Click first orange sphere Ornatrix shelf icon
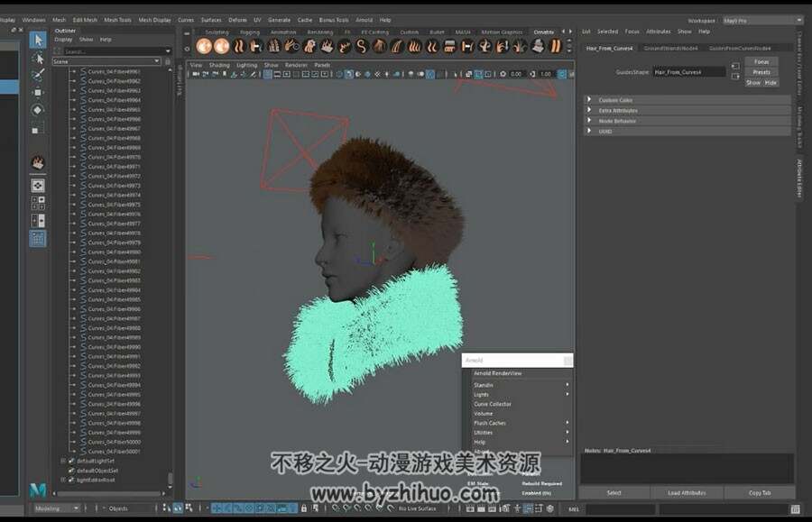The height and width of the screenshot is (522, 812). tap(204, 47)
